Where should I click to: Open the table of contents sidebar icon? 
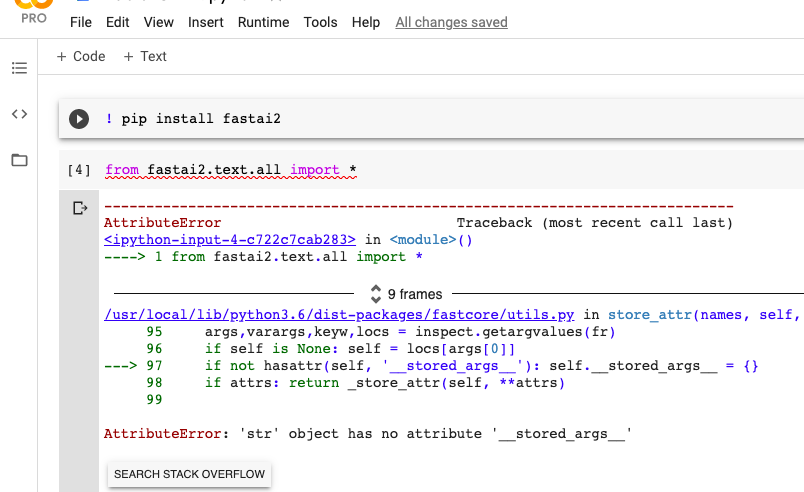19,68
